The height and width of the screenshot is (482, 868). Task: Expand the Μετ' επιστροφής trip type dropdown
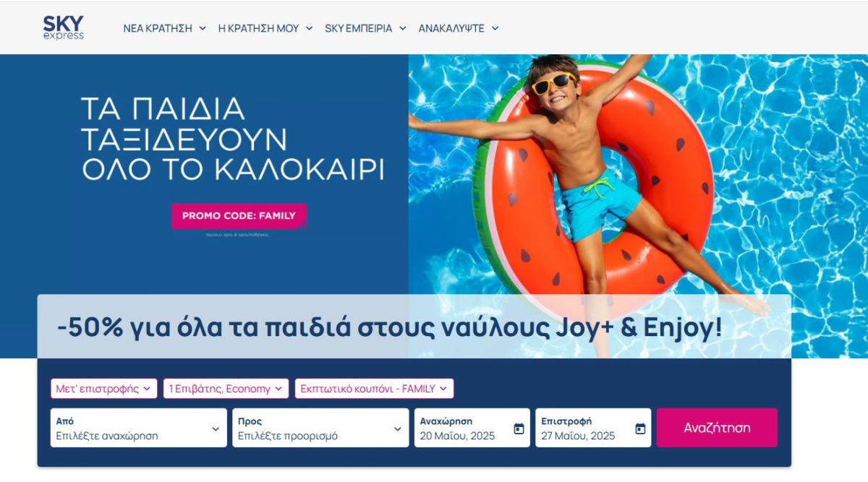104,389
